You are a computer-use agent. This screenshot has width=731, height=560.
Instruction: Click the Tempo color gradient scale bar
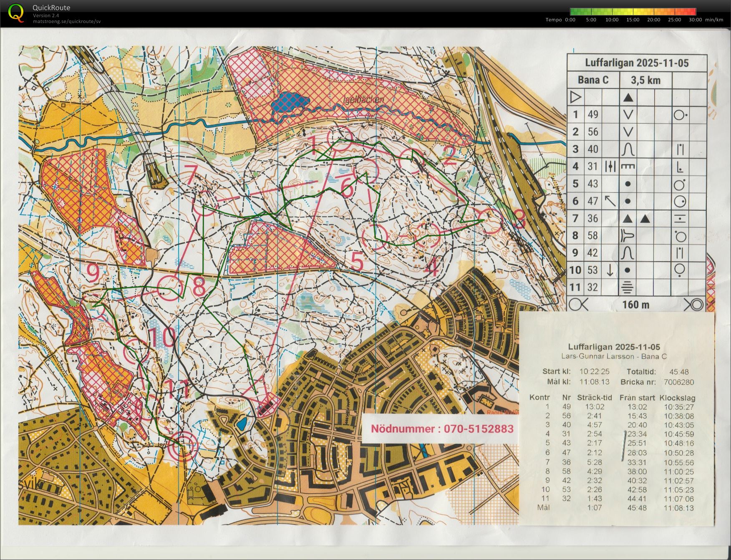coord(633,12)
